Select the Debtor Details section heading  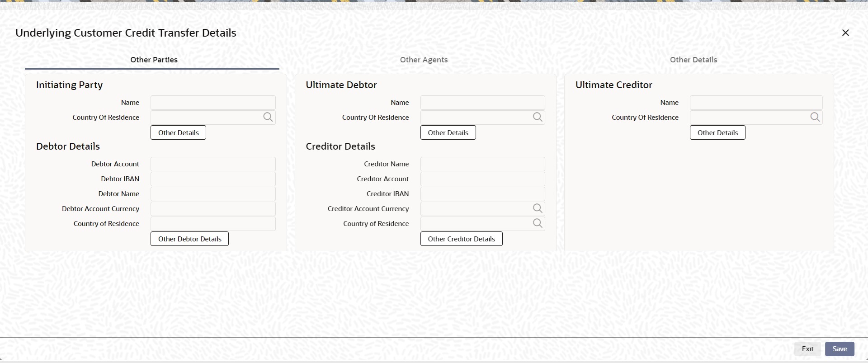tap(68, 146)
